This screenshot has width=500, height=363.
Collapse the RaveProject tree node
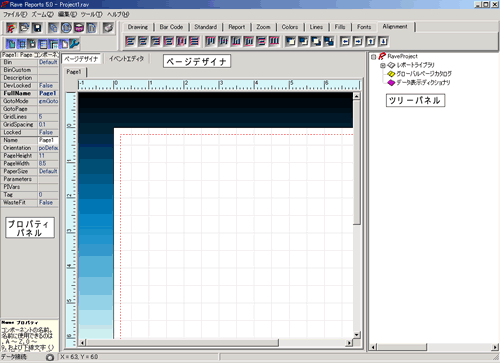pos(374,57)
